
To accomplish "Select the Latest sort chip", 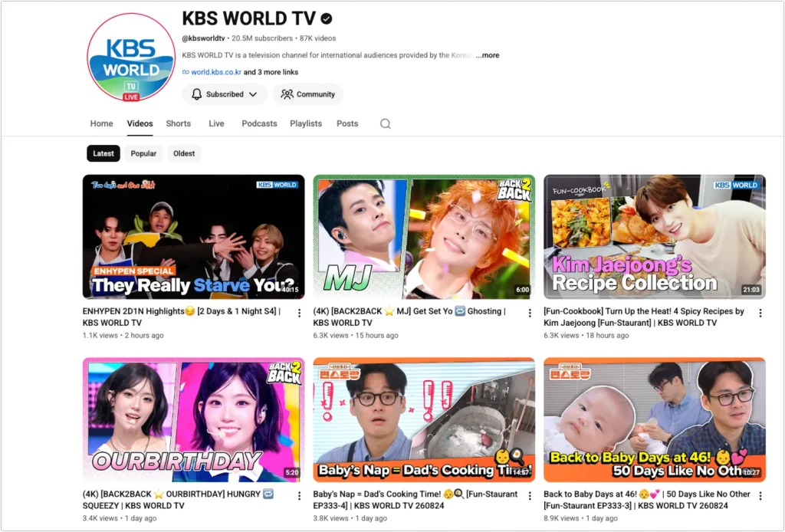I will coord(103,153).
